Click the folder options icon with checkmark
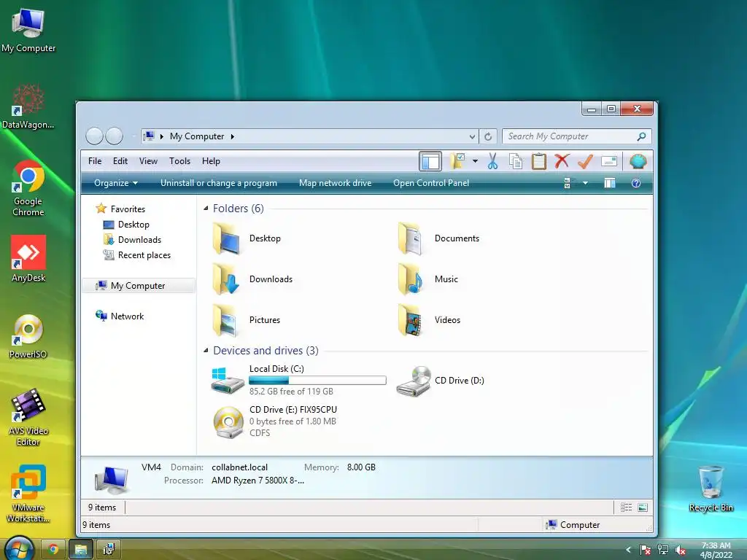 point(458,161)
